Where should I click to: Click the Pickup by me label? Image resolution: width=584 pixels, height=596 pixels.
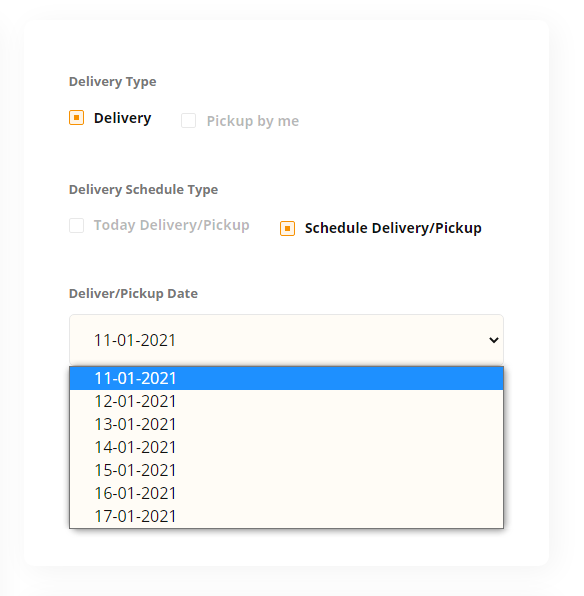click(x=253, y=121)
